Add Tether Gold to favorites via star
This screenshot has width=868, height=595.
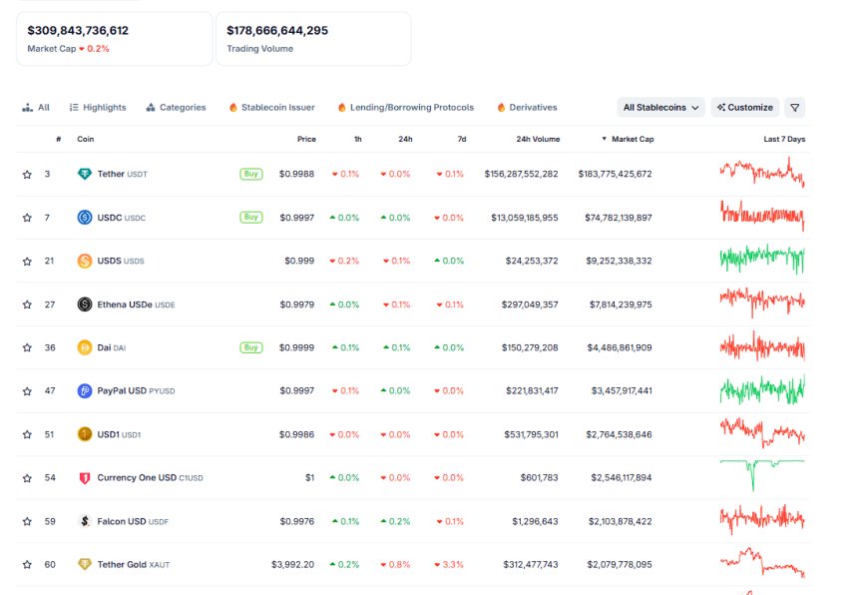pyautogui.click(x=27, y=565)
